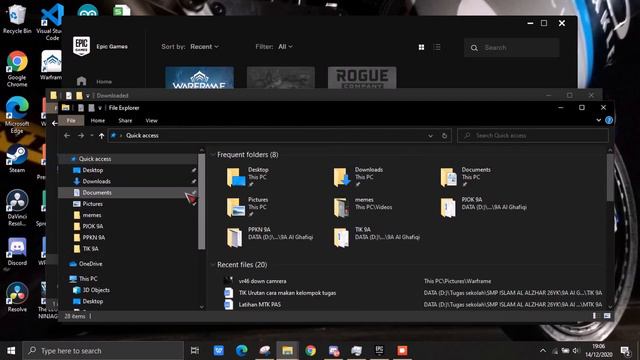Screen dimensions: 640x360
Task: Click Back navigation arrow
Action: pyautogui.click(x=67, y=136)
